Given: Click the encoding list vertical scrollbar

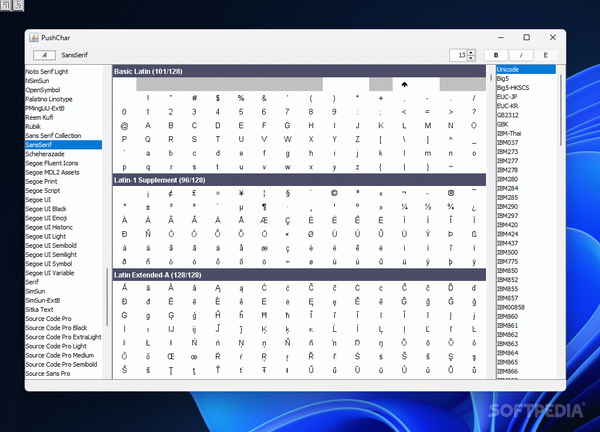Looking at the screenshot, I should click(561, 110).
